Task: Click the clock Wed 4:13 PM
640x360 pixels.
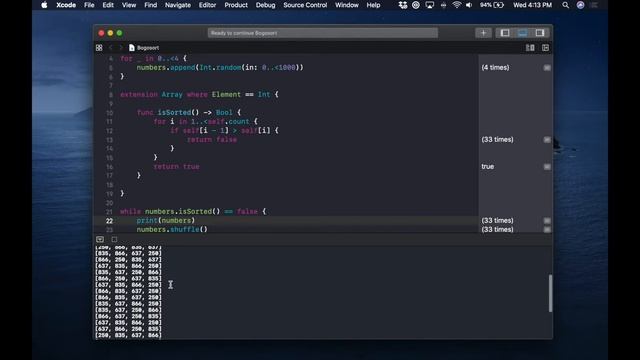Action: coord(532,5)
